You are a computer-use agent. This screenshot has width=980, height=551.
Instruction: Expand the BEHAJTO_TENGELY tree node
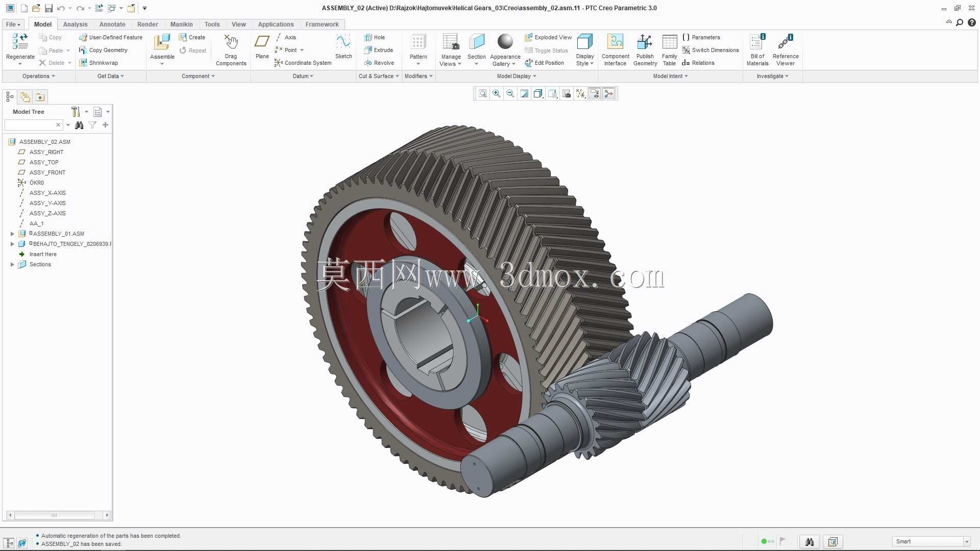point(12,244)
